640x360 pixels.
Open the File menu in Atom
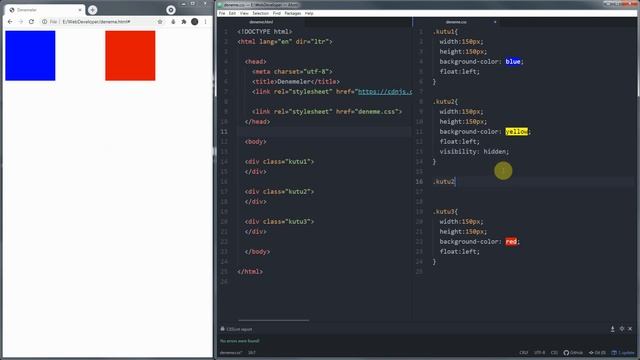pos(222,13)
